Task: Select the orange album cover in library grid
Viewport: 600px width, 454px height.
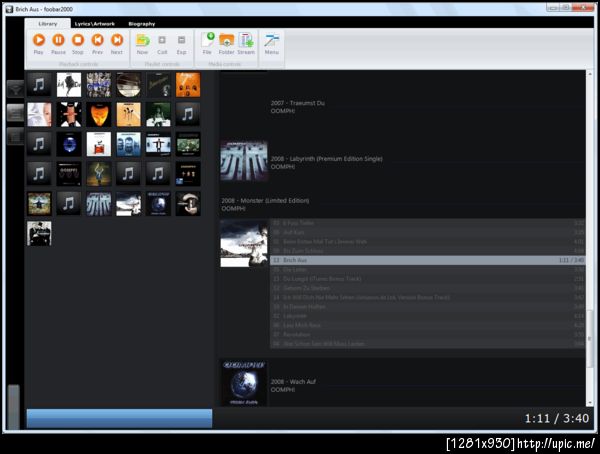Action: tap(188, 85)
